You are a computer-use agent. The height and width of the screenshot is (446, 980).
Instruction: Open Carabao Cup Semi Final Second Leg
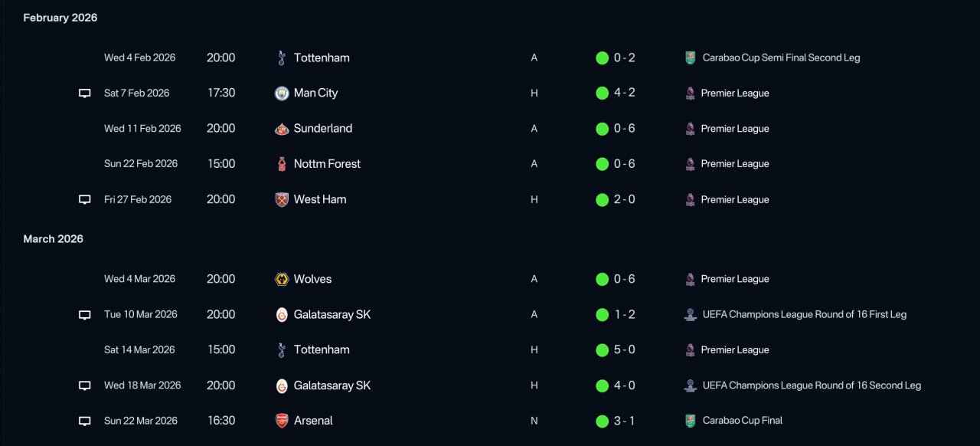[x=781, y=57]
